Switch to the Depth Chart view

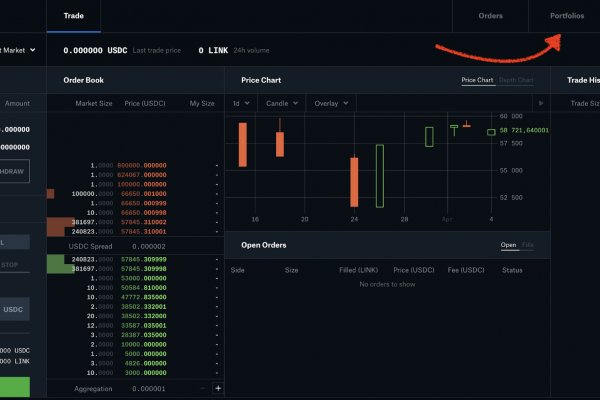[x=516, y=80]
